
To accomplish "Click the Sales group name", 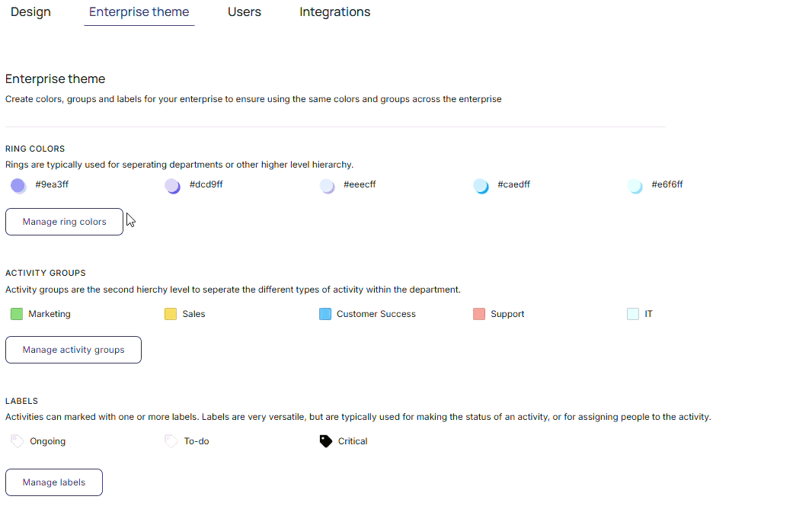I will 193,314.
